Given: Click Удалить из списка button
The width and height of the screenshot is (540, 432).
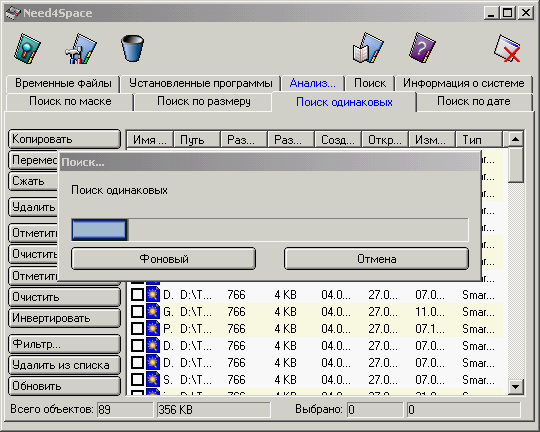Looking at the screenshot, I should (64, 365).
